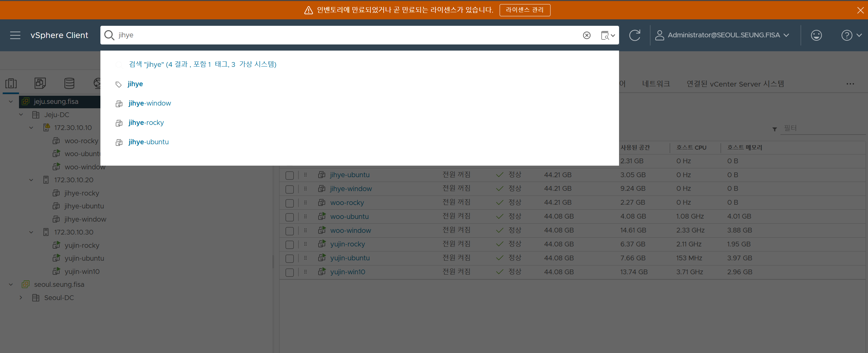The width and height of the screenshot is (868, 353).
Task: Collapse host 172.30.10.30 node
Action: [x=31, y=232]
